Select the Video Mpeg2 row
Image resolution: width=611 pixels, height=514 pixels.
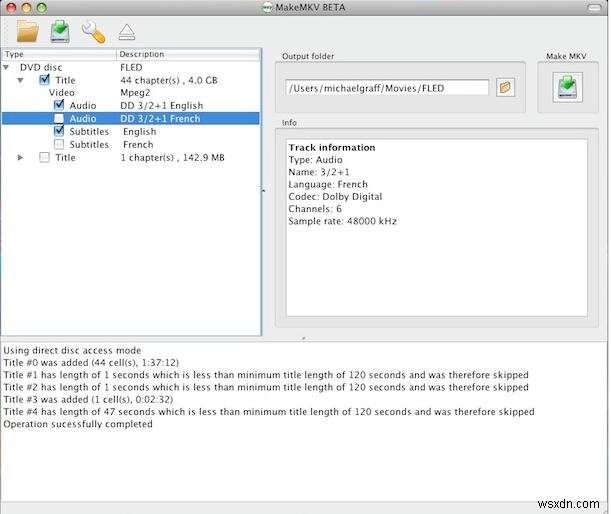[x=131, y=93]
